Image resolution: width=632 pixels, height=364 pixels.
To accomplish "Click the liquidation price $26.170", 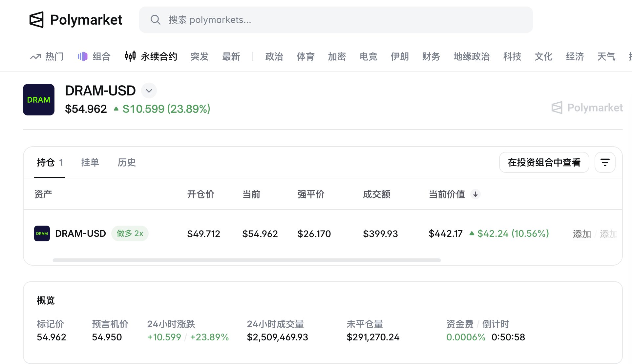I will 314,234.
